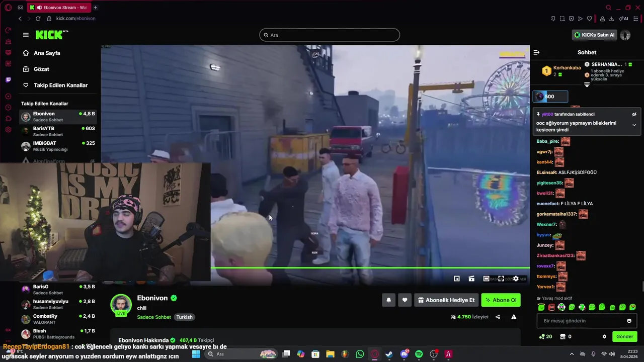Viewport: 644px width, 362px height.
Task: Click Abonelik Hediye Et button
Action: 446,300
